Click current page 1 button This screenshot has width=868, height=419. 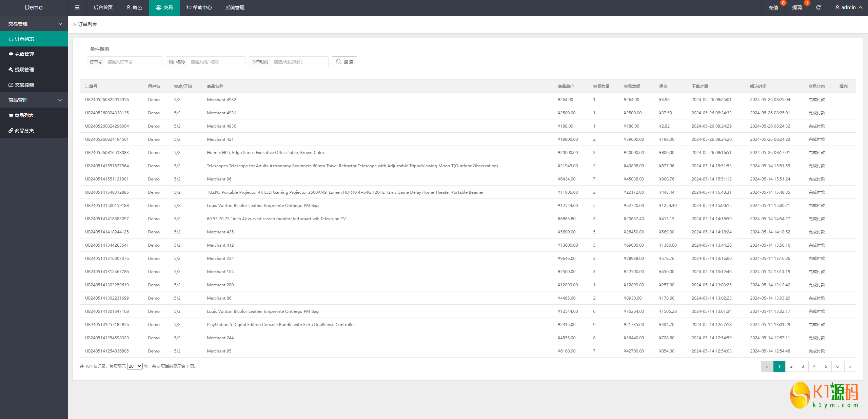(779, 366)
